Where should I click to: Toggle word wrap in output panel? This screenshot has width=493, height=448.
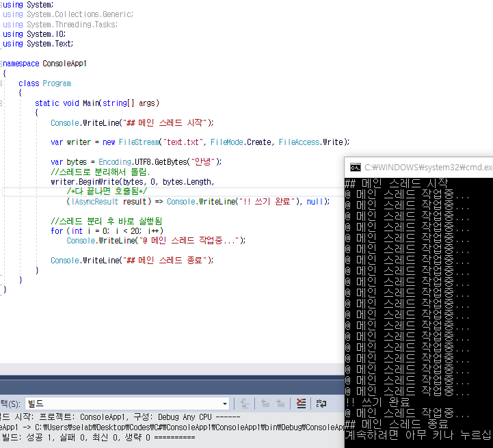[320, 404]
